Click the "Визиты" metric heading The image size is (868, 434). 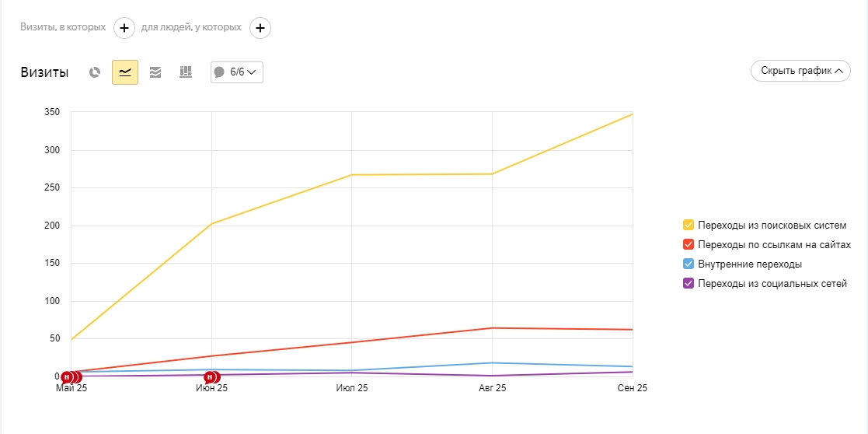coord(44,72)
